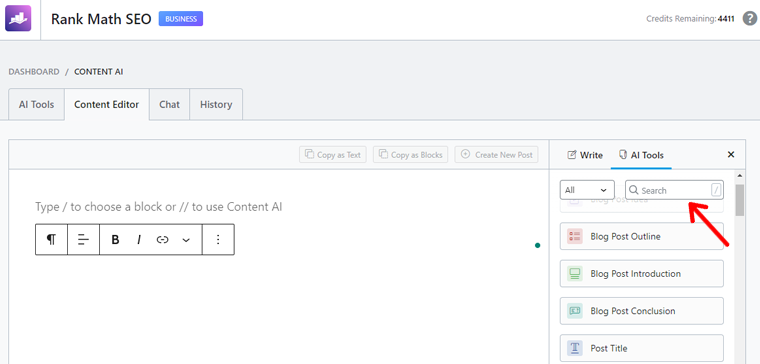Click Create New Post button
This screenshot has width=760, height=364.
tap(496, 155)
